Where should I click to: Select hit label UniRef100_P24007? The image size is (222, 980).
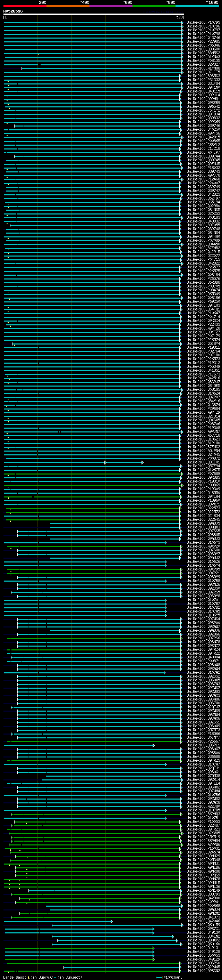(203, 183)
